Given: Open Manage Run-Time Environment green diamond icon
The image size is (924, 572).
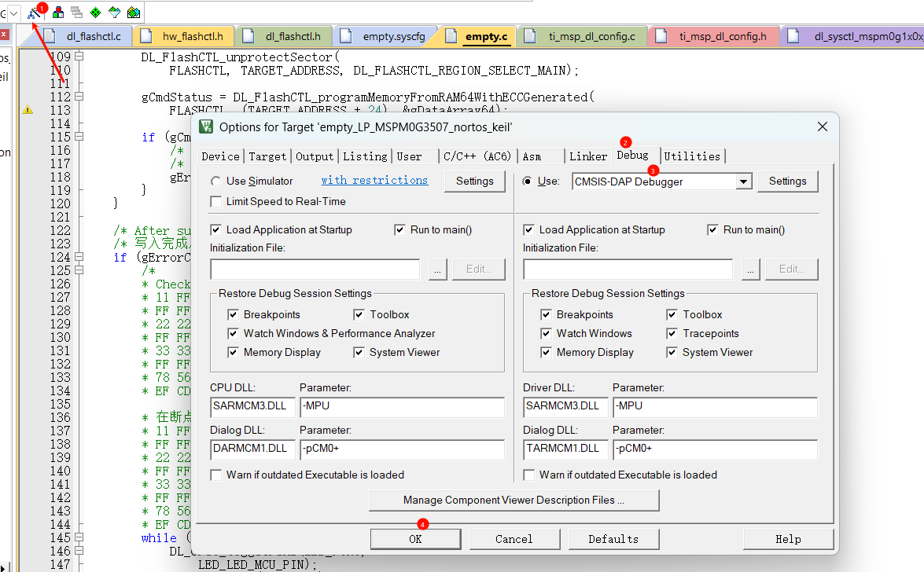Looking at the screenshot, I should 95,13.
